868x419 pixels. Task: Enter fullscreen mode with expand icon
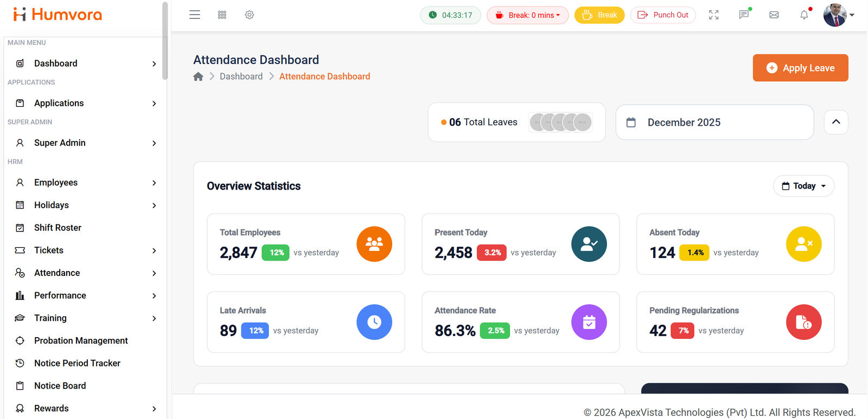pyautogui.click(x=714, y=15)
